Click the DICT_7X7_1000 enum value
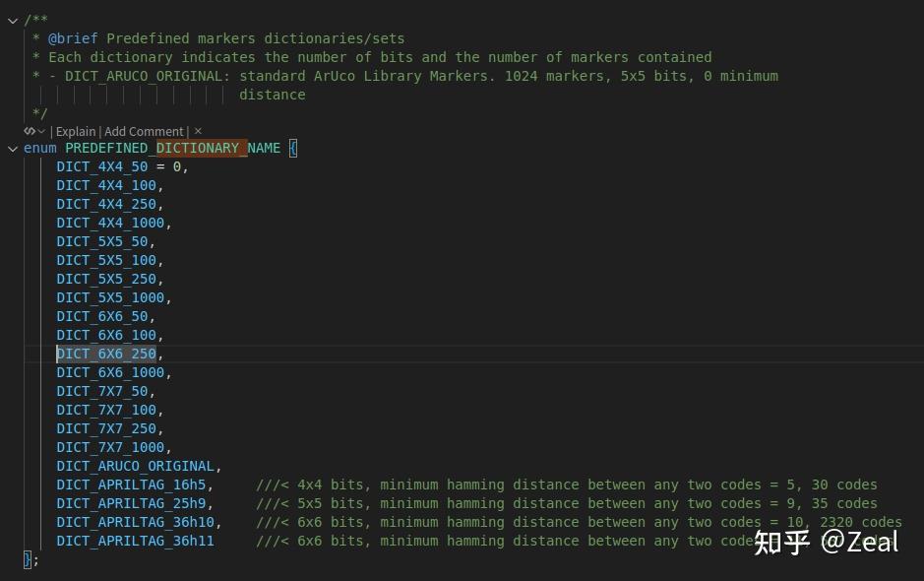This screenshot has height=581, width=924. [x=110, y=447]
